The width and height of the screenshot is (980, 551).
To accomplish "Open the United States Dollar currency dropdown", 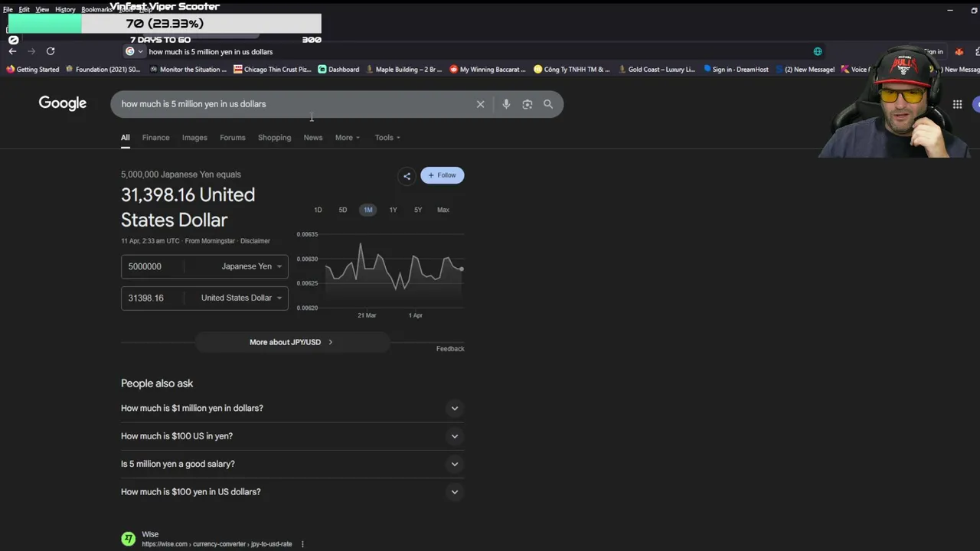I will click(x=242, y=298).
